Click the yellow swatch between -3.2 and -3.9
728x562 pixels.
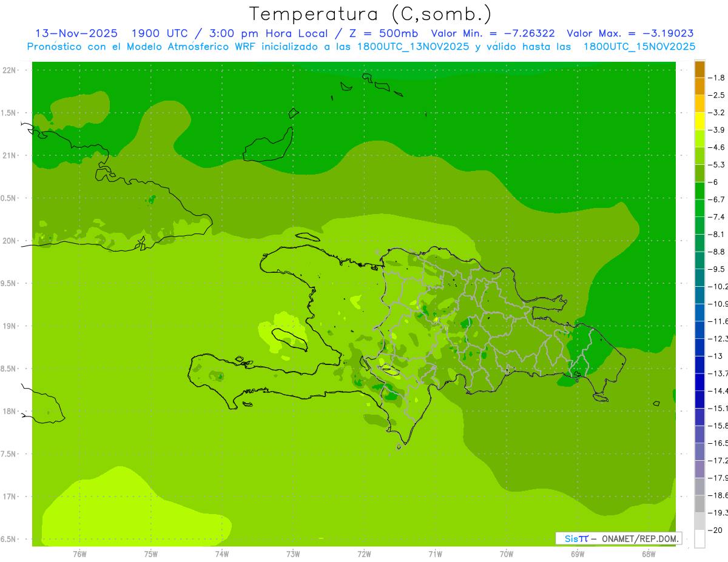(699, 121)
